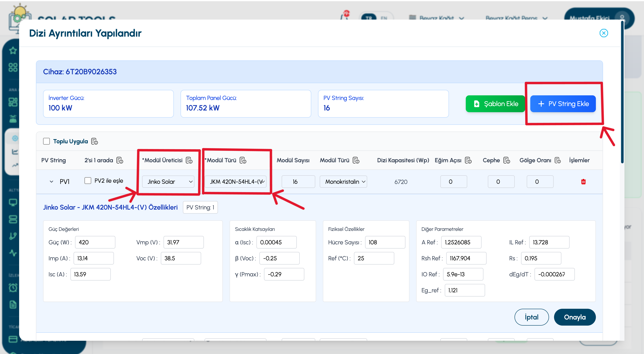Click info icon beside Eğim Açısı header
The image size is (644, 354).
pyautogui.click(x=468, y=160)
